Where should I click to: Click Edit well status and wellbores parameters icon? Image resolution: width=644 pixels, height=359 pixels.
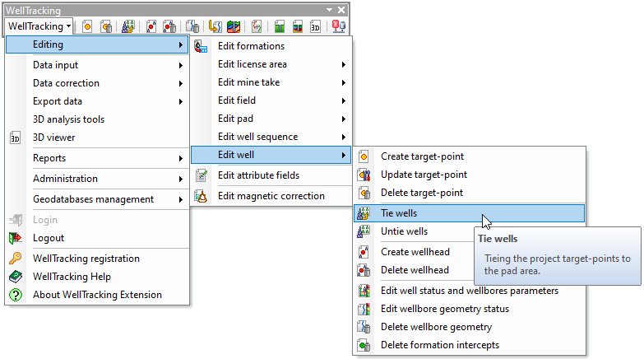pos(364,291)
